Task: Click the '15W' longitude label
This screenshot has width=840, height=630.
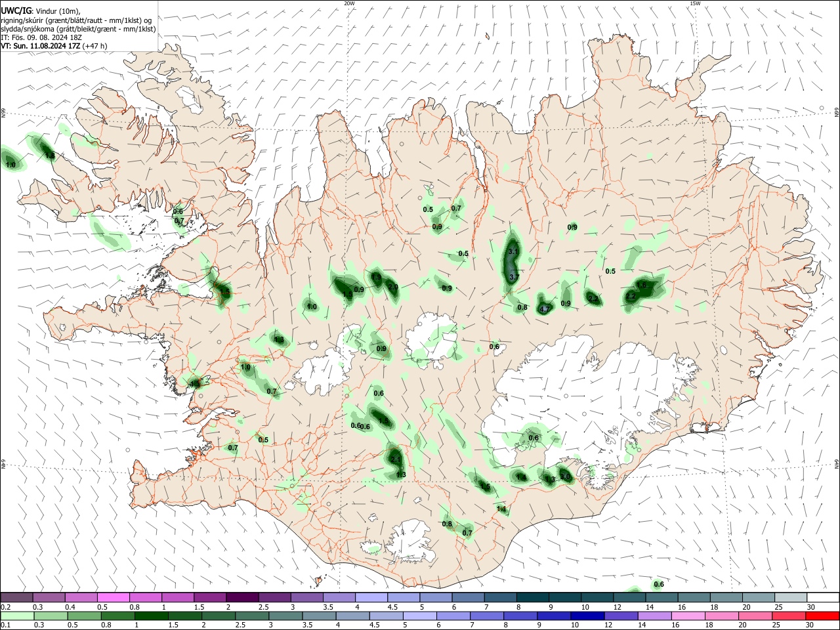Action: click(x=695, y=3)
